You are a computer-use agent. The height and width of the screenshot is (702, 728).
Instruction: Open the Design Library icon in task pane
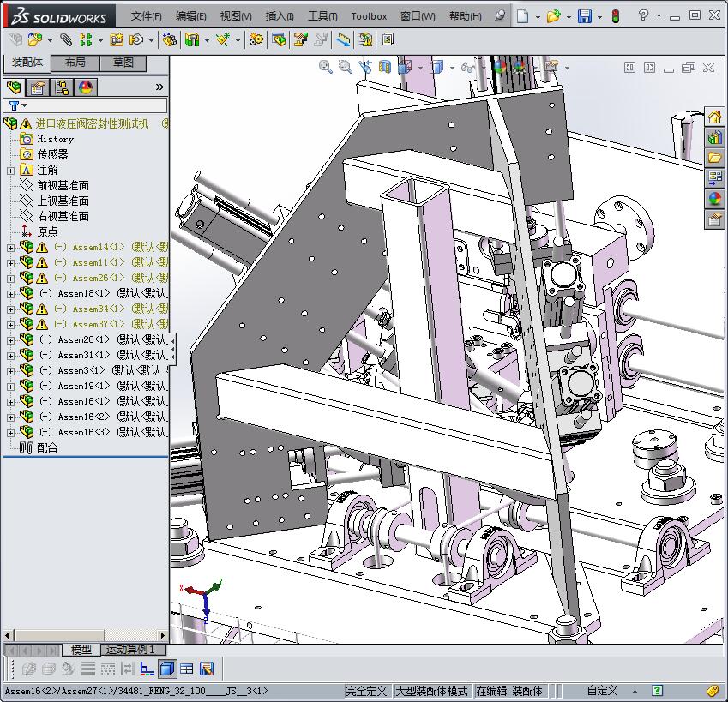pos(714,137)
